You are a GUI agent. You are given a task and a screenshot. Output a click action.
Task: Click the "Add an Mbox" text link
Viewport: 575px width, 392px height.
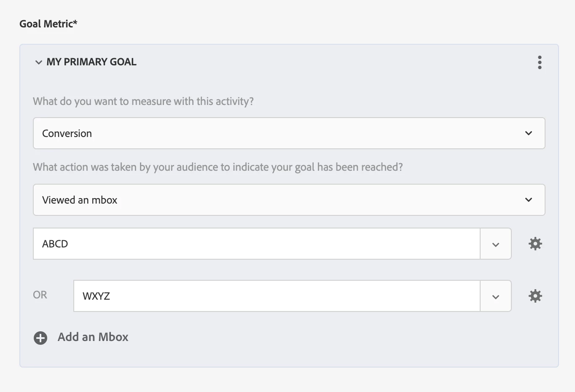[x=93, y=337]
